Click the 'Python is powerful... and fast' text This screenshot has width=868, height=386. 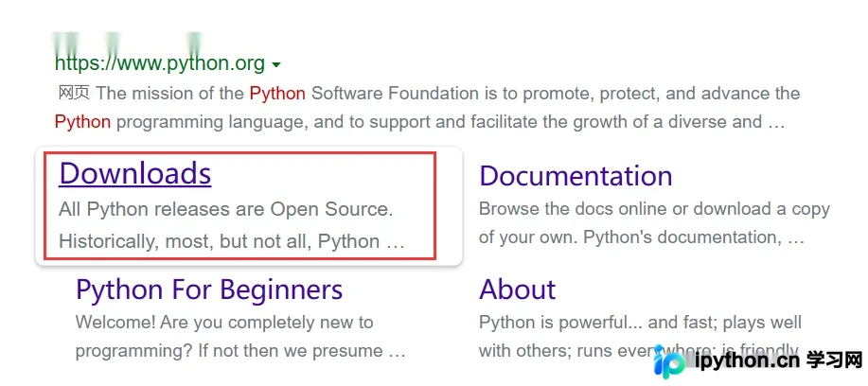point(641,323)
